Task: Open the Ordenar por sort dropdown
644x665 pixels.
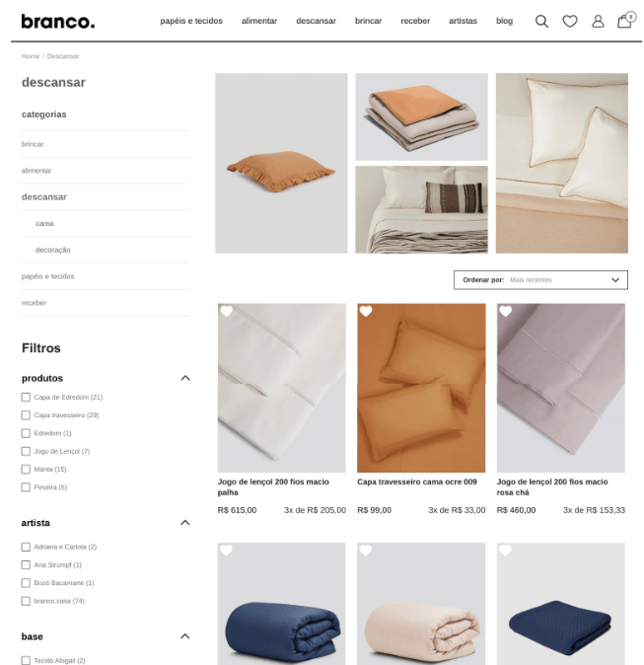Action: click(540, 280)
